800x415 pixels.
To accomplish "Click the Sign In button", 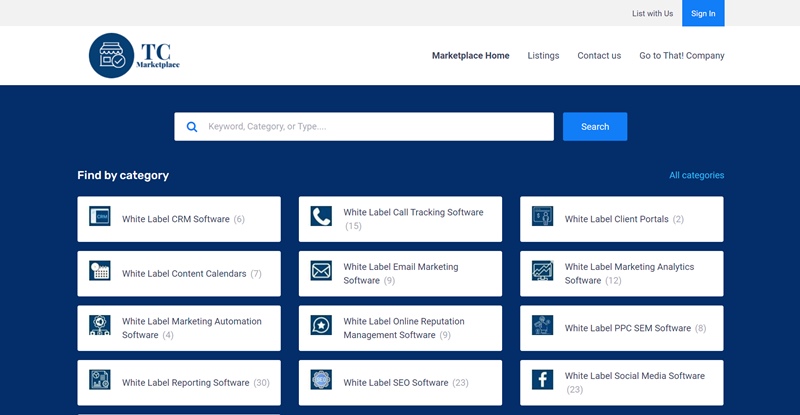I will pyautogui.click(x=703, y=13).
